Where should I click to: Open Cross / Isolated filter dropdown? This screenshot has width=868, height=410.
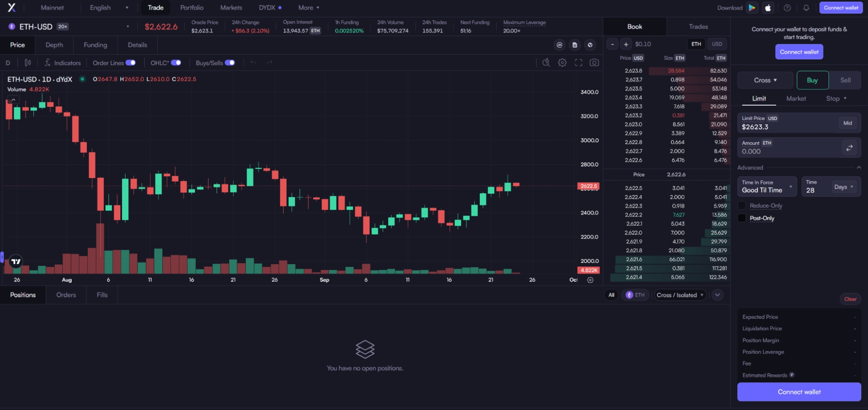(680, 295)
